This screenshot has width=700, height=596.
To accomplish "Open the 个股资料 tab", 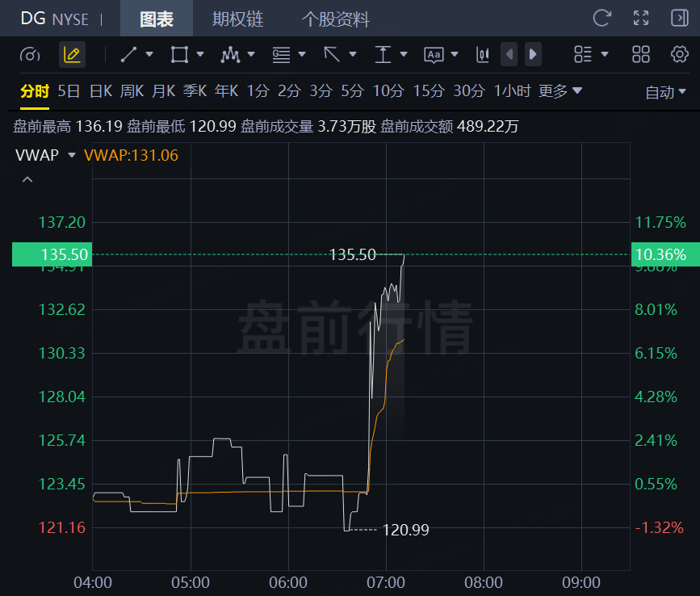I will click(336, 19).
